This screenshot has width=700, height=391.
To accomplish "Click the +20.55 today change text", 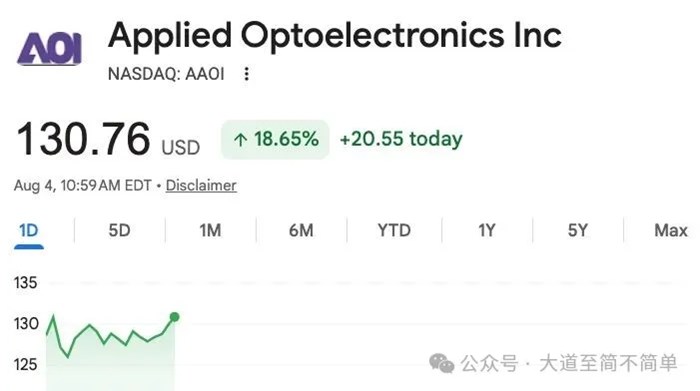I will pyautogui.click(x=401, y=139).
